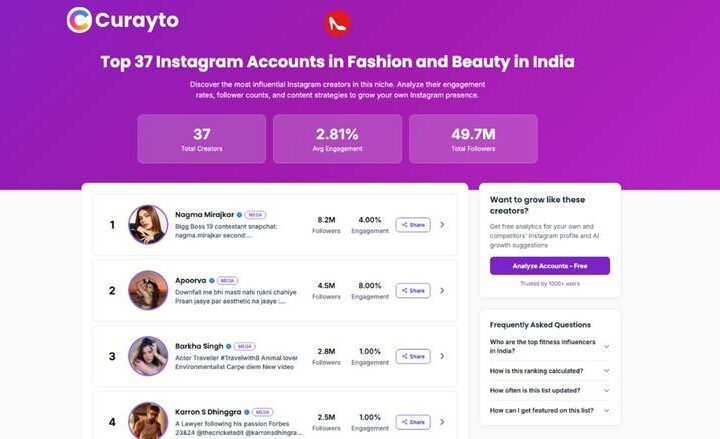
Task: Click the Total Creators stat card
Action: pyautogui.click(x=201, y=139)
